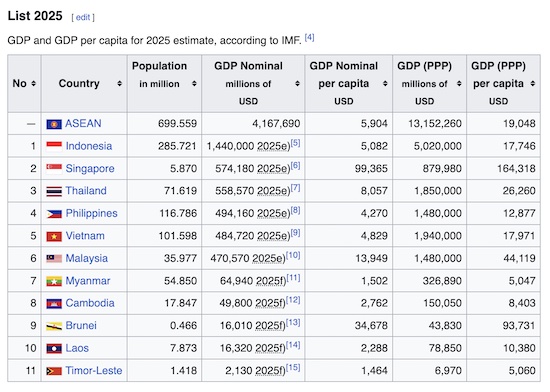The image size is (550, 392).
Task: Click the Laos flag icon
Action: point(54,349)
